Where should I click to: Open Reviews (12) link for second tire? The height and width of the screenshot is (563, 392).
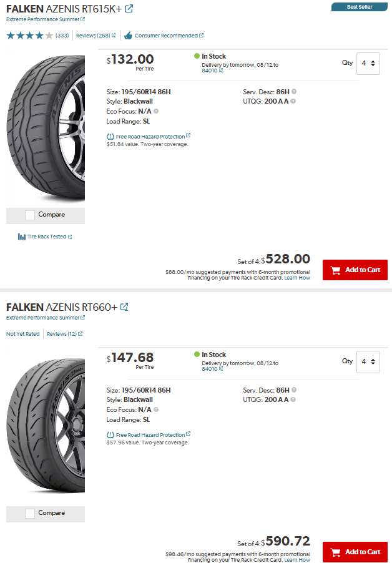62,334
